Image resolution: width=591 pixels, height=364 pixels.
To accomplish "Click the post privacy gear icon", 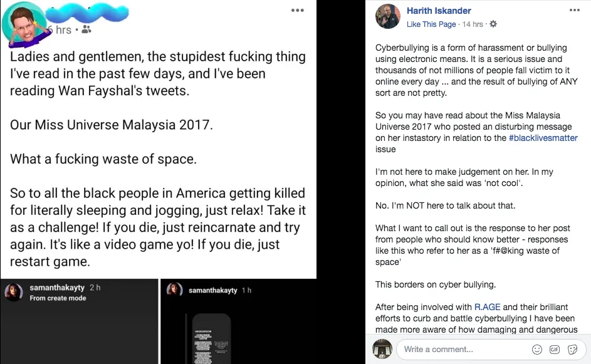I will pos(493,24).
